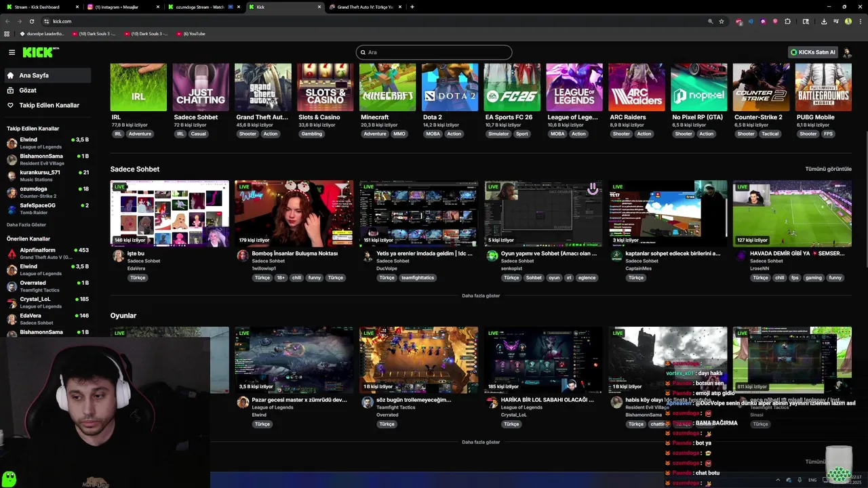Open SafeSpaceGG channel in sidebar
This screenshot has height=488, width=868.
tap(47, 208)
